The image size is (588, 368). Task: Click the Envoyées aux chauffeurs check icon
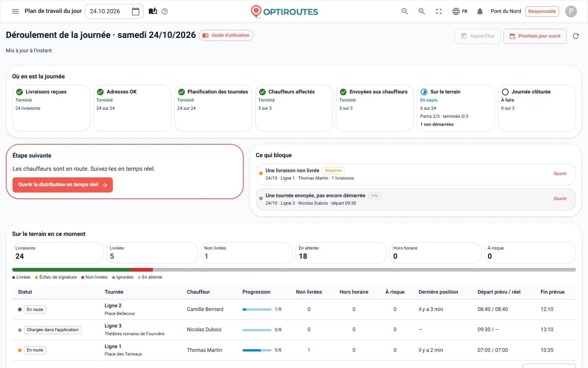coord(343,92)
